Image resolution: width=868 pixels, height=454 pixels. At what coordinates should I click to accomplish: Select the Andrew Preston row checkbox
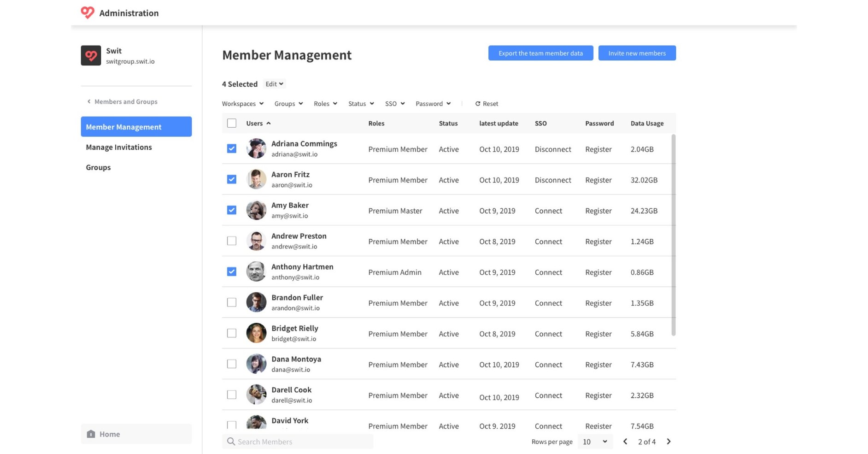231,241
